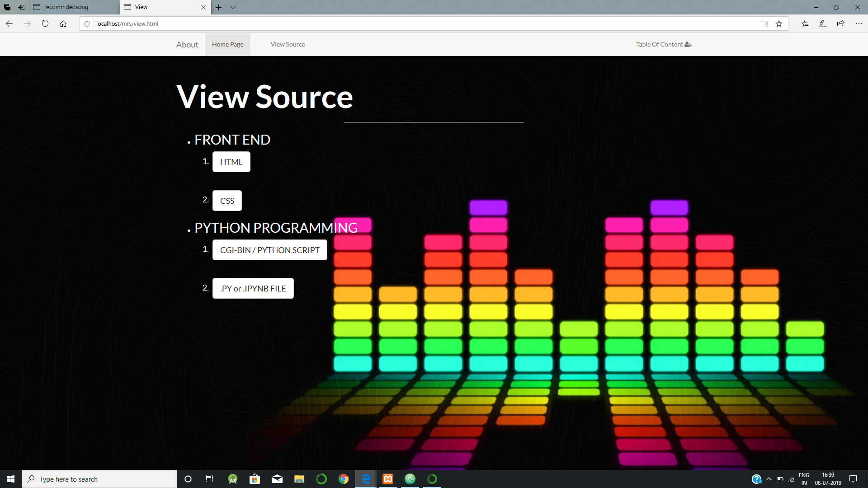Click the HTML button under Front End
Viewport: 868px width, 488px height.
(x=231, y=162)
